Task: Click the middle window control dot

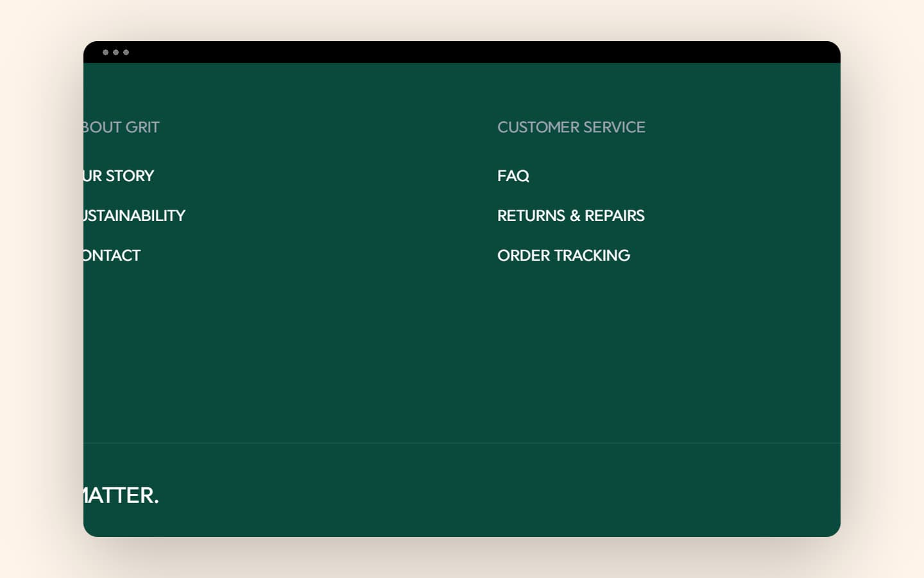Action: point(116,53)
